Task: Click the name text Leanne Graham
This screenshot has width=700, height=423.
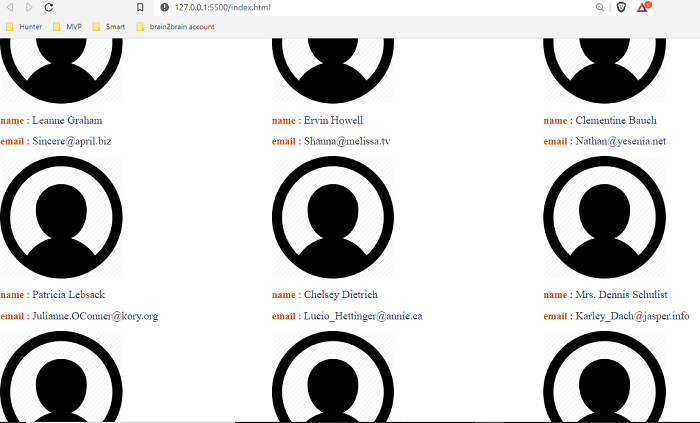Action: coord(67,120)
